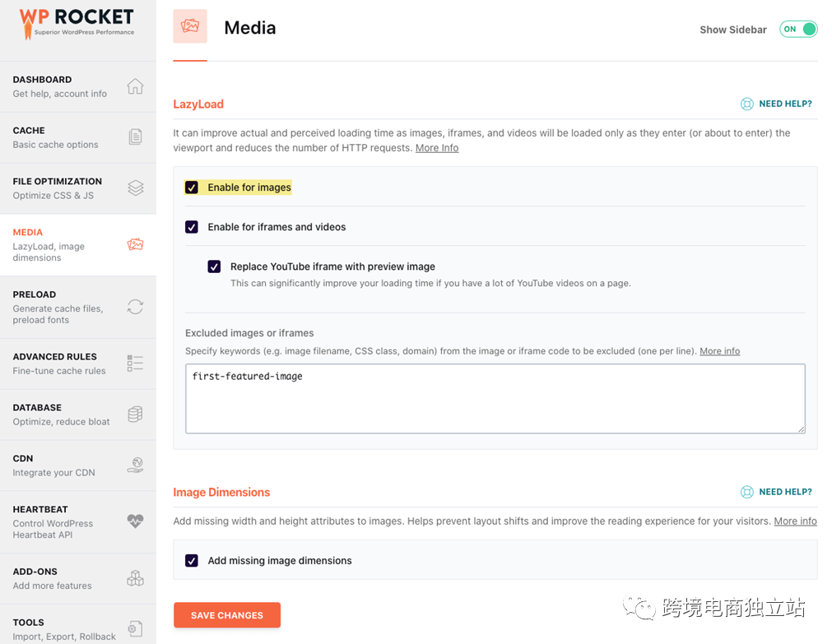Click the Cache document icon
This screenshot has height=644, width=832.
(x=135, y=137)
